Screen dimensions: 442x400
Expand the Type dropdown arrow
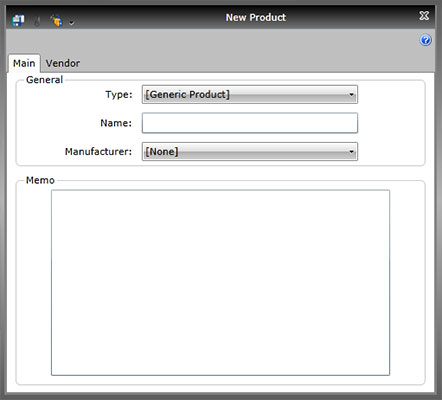coord(351,95)
